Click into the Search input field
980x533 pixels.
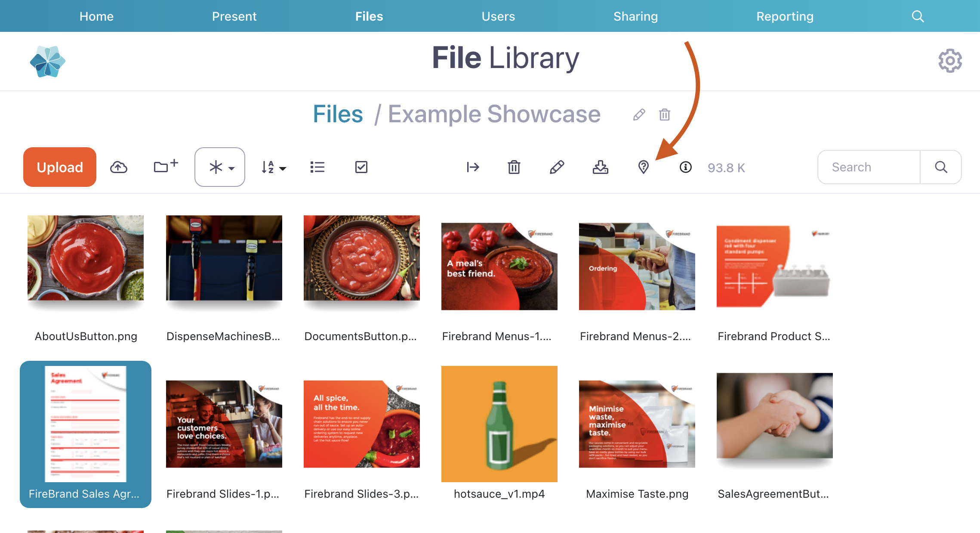[x=868, y=167]
